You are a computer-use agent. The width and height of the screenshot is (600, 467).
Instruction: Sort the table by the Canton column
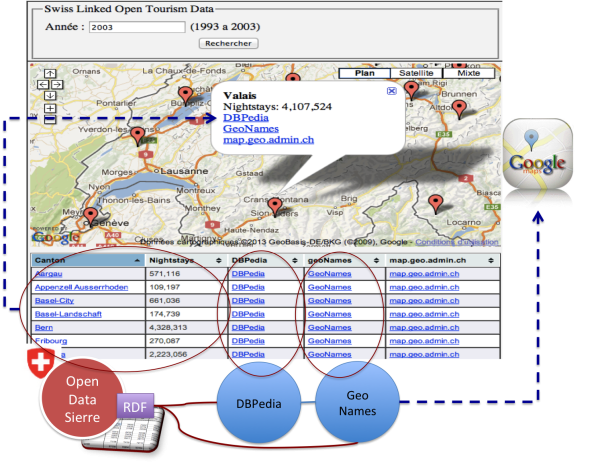(x=88, y=260)
